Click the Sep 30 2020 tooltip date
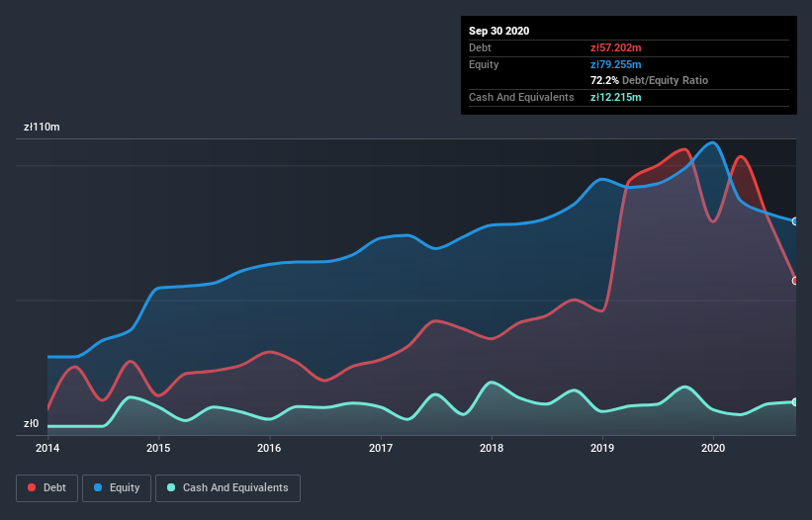This screenshot has width=812, height=520. click(499, 31)
